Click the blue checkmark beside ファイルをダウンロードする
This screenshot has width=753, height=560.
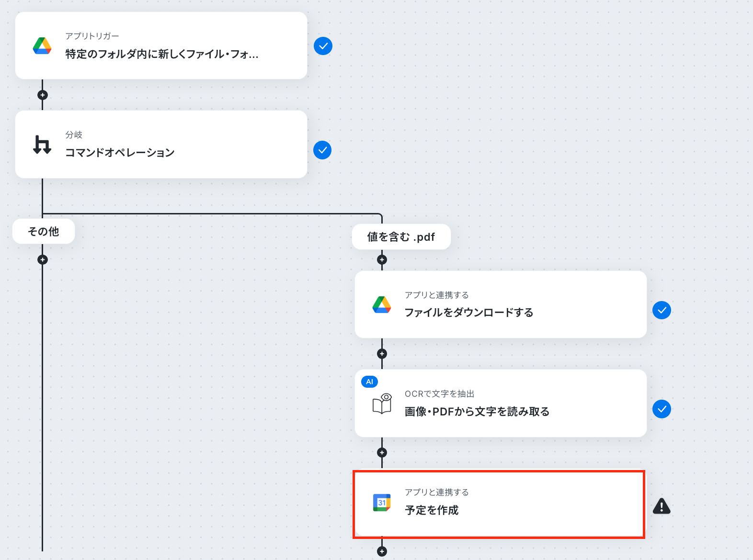pos(662,310)
